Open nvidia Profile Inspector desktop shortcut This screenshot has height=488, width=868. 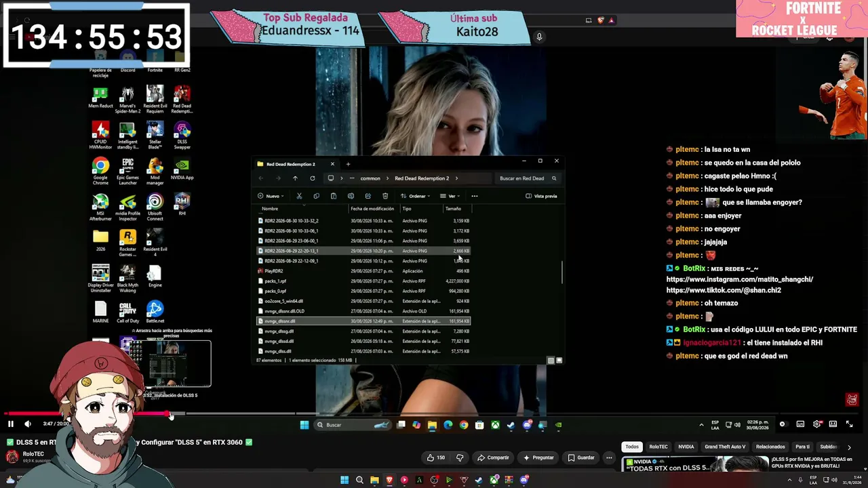pos(127,207)
